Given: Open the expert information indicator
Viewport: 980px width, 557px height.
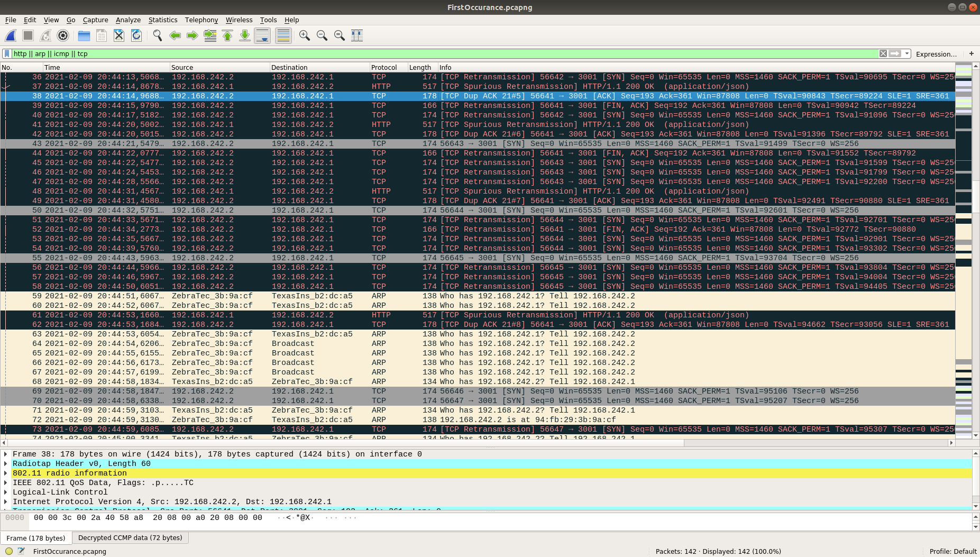Looking at the screenshot, I should point(9,551).
